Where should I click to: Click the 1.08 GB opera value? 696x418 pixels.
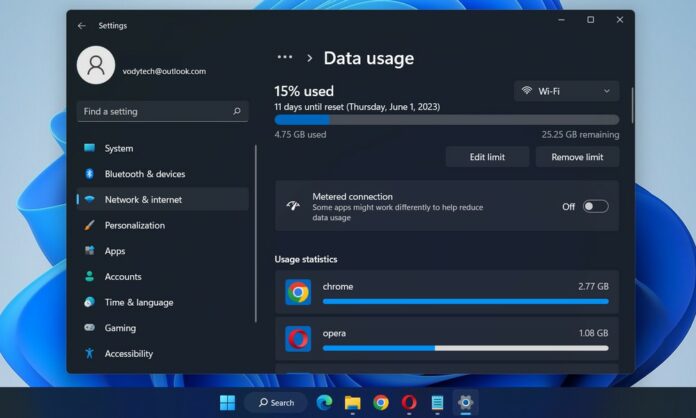click(x=593, y=333)
